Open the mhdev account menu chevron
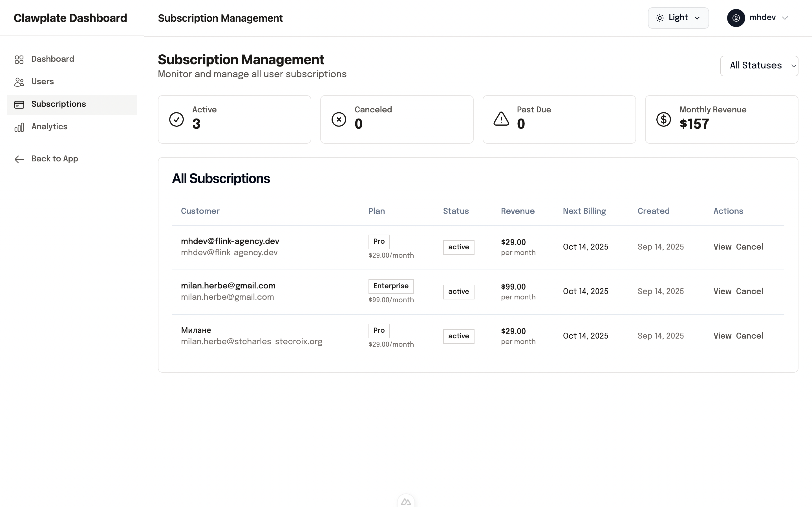Image resolution: width=812 pixels, height=507 pixels. 786,18
